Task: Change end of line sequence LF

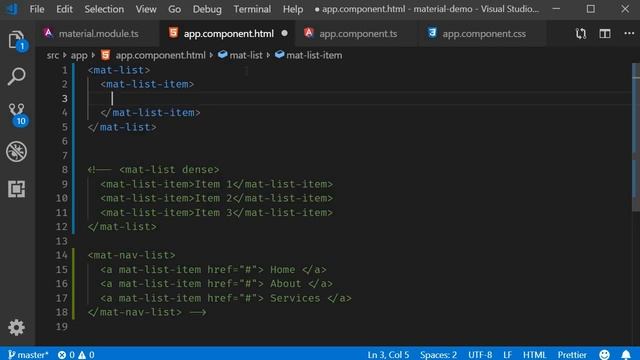Action: [x=507, y=354]
